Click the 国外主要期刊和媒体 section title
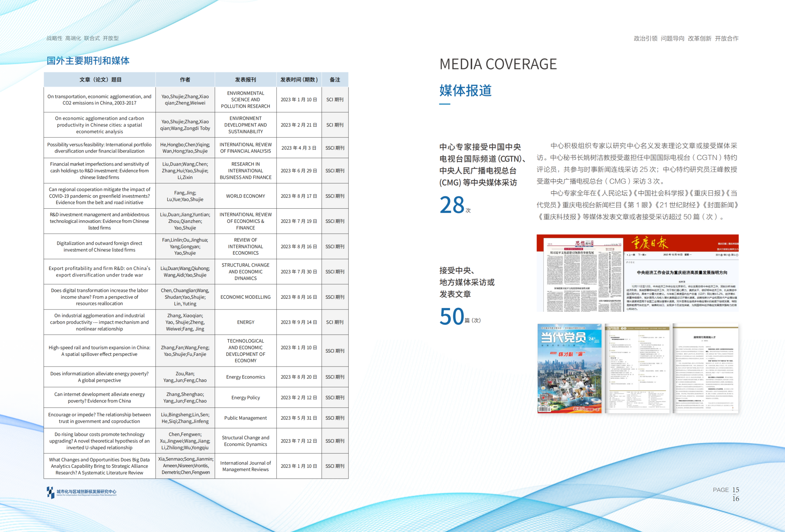 tap(88, 61)
